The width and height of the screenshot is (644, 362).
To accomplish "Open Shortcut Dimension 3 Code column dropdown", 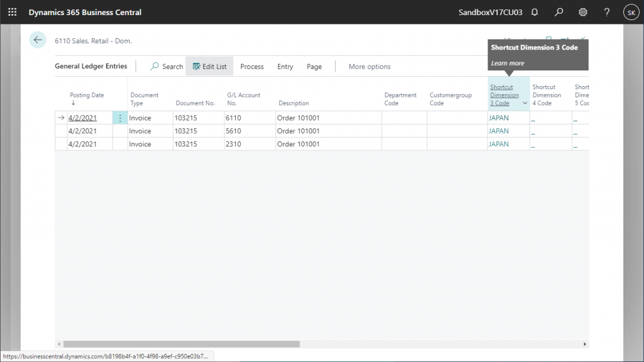I will pyautogui.click(x=525, y=103).
